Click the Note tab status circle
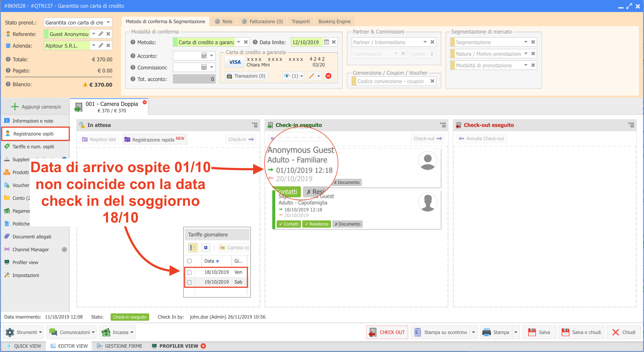644x352 pixels. 218,21
